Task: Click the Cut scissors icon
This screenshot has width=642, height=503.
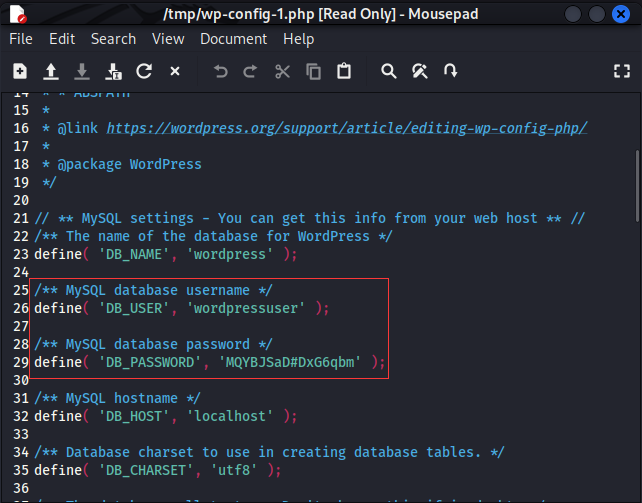Action: click(x=282, y=71)
